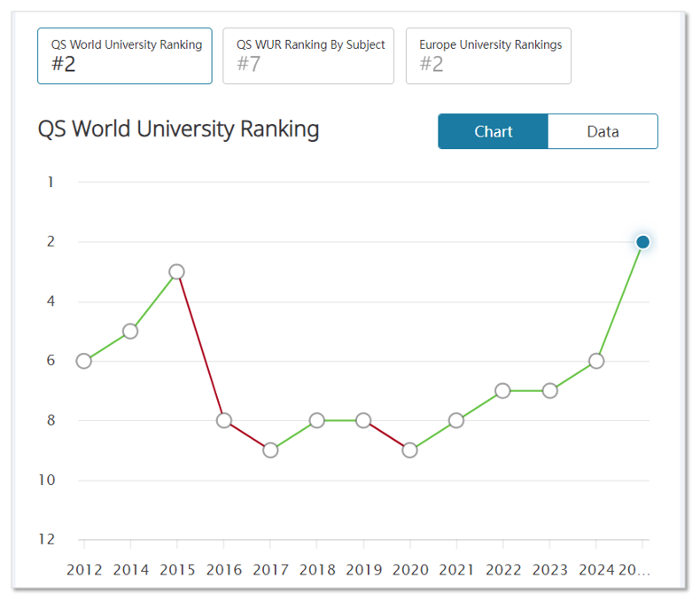Click the y-axis label 12
Viewport: 700px width, 602px height.
(x=46, y=539)
